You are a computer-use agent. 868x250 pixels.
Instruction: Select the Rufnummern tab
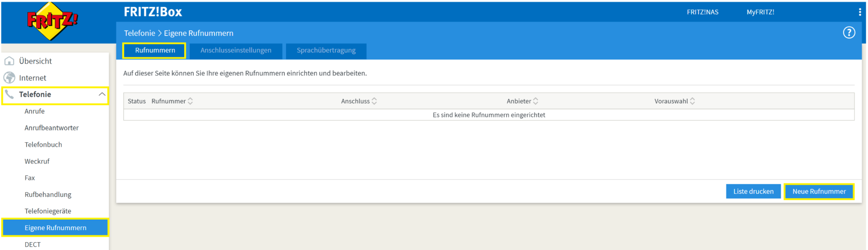pyautogui.click(x=155, y=51)
